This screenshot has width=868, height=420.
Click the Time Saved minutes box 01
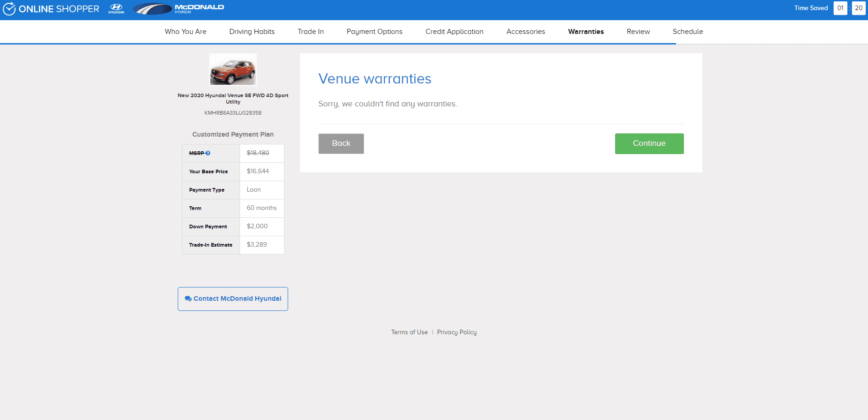(x=840, y=8)
